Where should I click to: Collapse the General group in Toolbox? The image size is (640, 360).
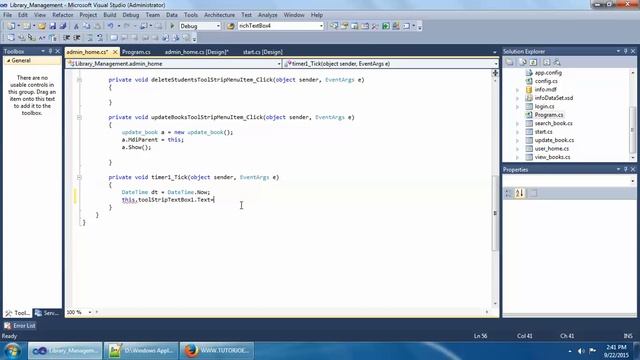8,61
